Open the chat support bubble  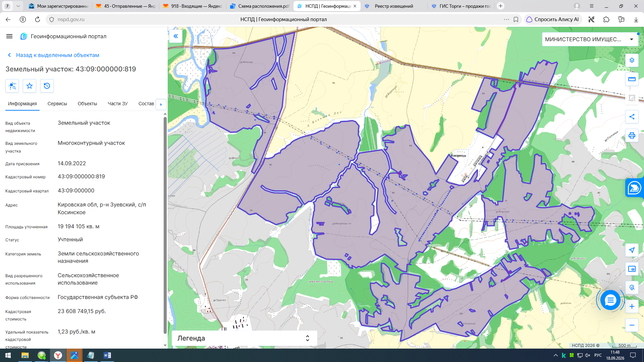click(x=610, y=300)
